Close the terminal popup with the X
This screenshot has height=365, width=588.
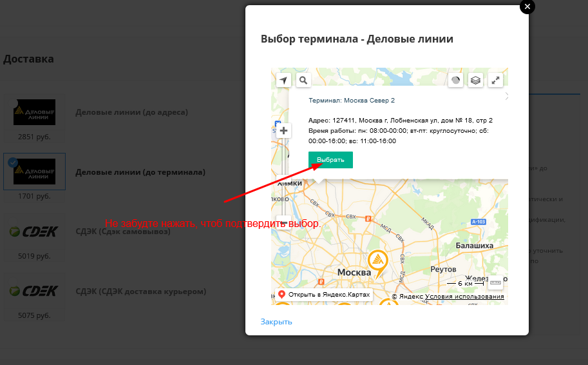527,6
